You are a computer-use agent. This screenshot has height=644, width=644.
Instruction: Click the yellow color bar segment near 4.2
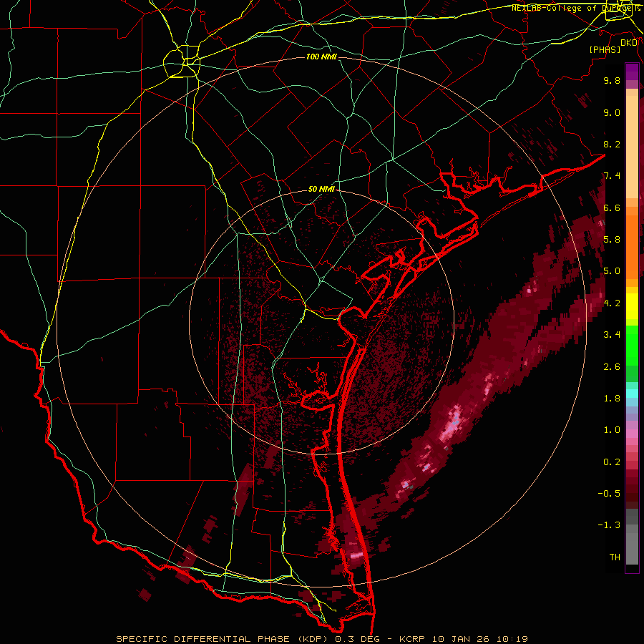pos(632,306)
